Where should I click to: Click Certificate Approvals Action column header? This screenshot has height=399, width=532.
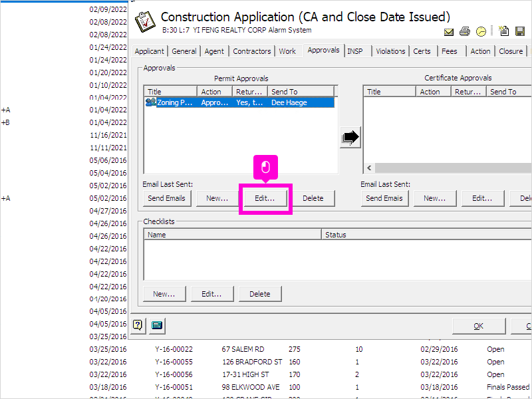click(x=434, y=92)
